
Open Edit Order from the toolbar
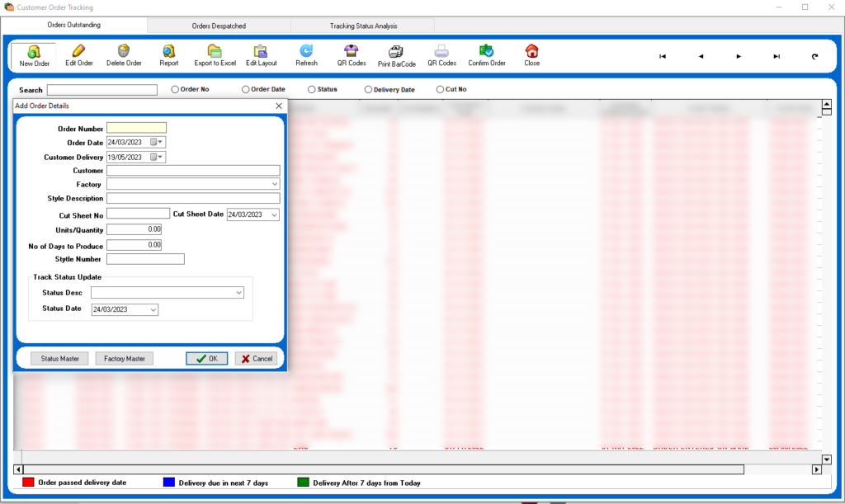(79, 51)
